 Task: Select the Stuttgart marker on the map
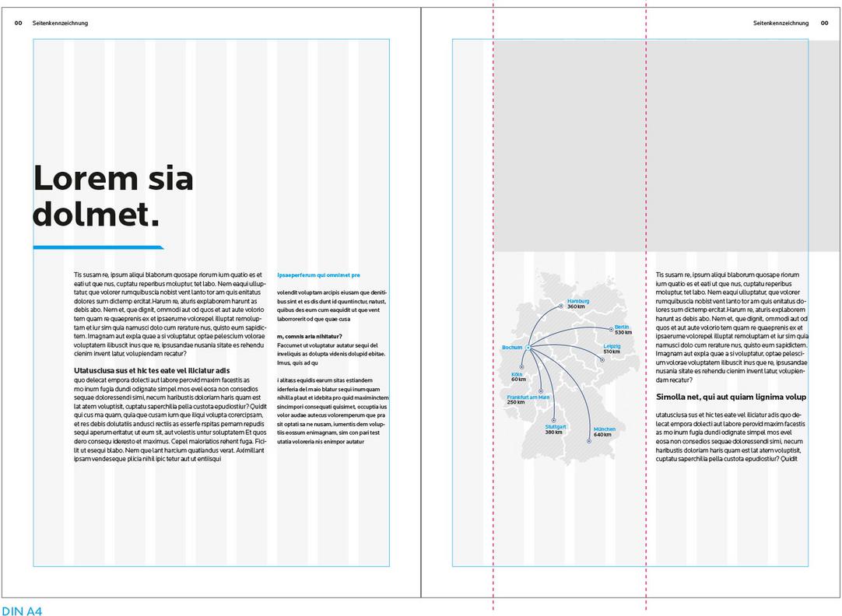pos(553,419)
